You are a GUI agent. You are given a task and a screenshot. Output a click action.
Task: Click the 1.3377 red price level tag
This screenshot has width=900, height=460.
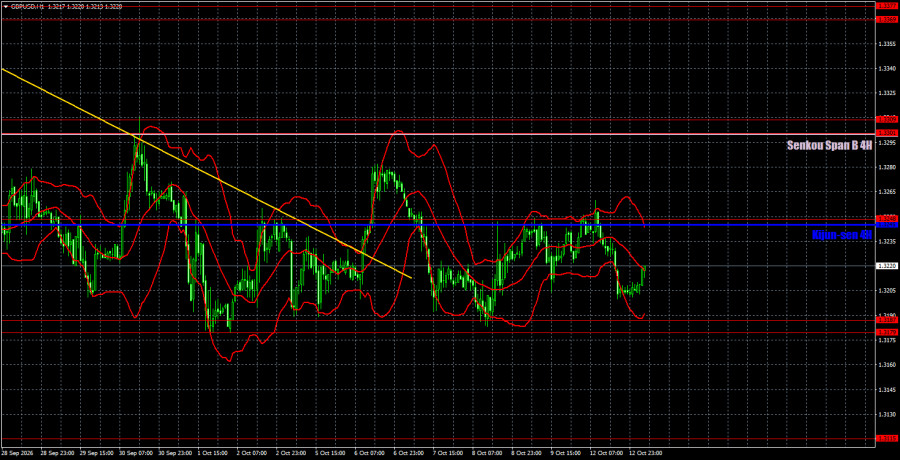click(x=886, y=6)
